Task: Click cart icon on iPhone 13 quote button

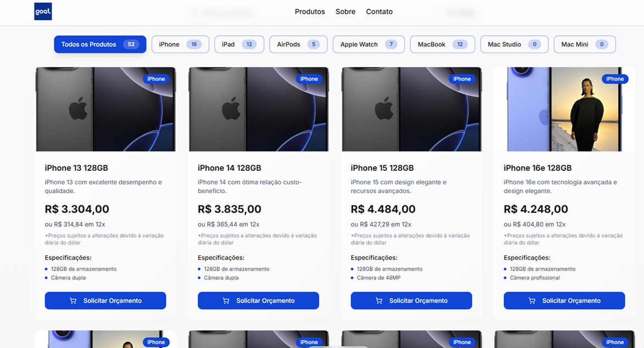Action: point(73,301)
